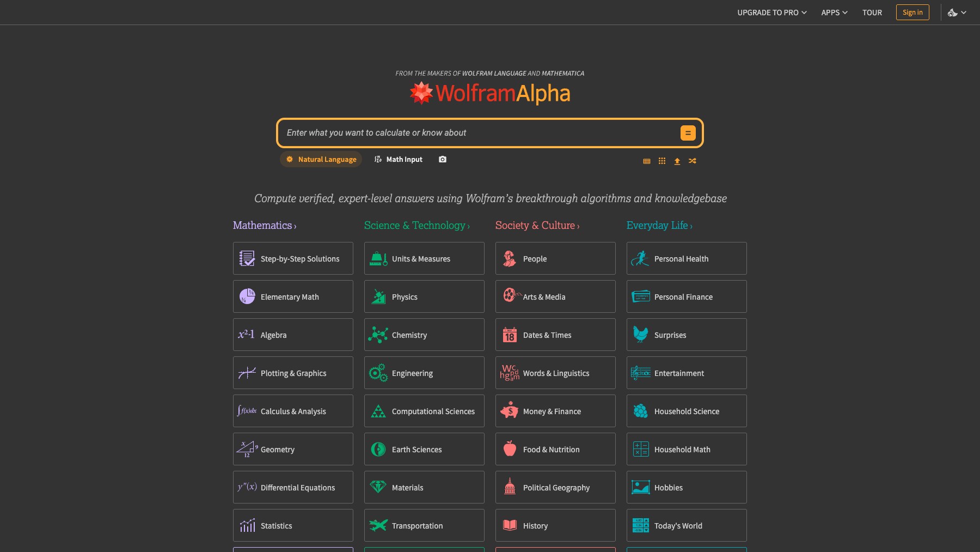This screenshot has height=552, width=980.
Task: Click the Transportation airplane icon
Action: point(378,525)
